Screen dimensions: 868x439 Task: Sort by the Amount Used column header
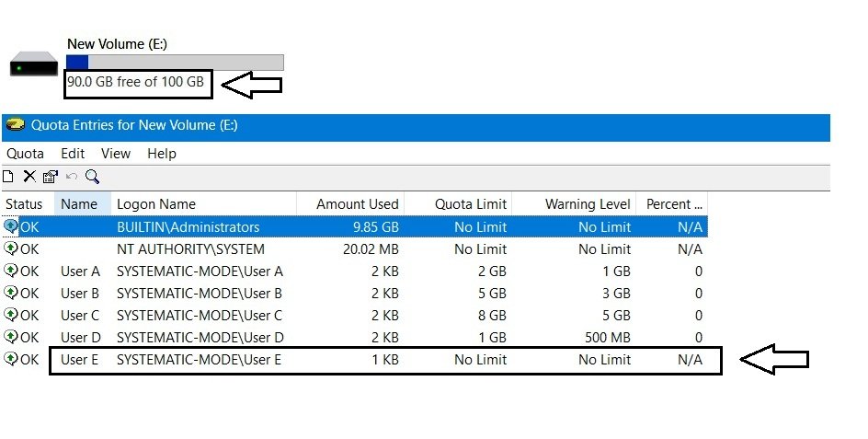pos(350,204)
